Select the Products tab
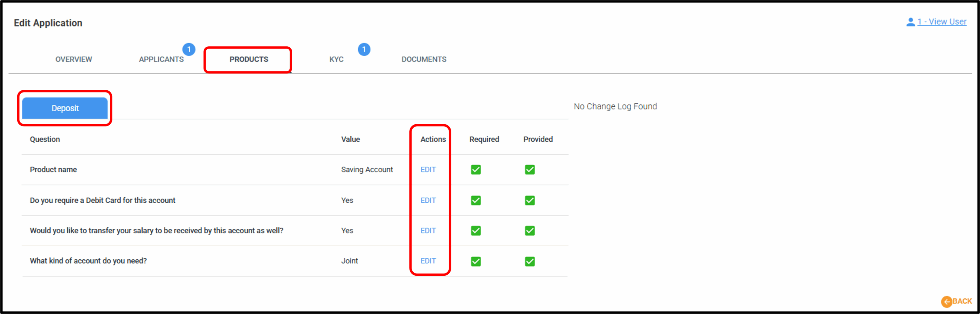The width and height of the screenshot is (980, 314). (249, 59)
